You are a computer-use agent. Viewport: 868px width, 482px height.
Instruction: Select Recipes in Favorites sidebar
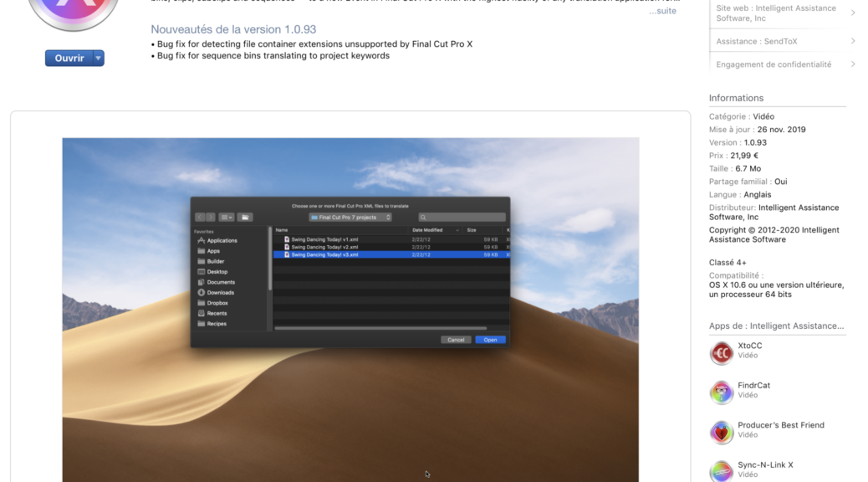[x=212, y=324]
